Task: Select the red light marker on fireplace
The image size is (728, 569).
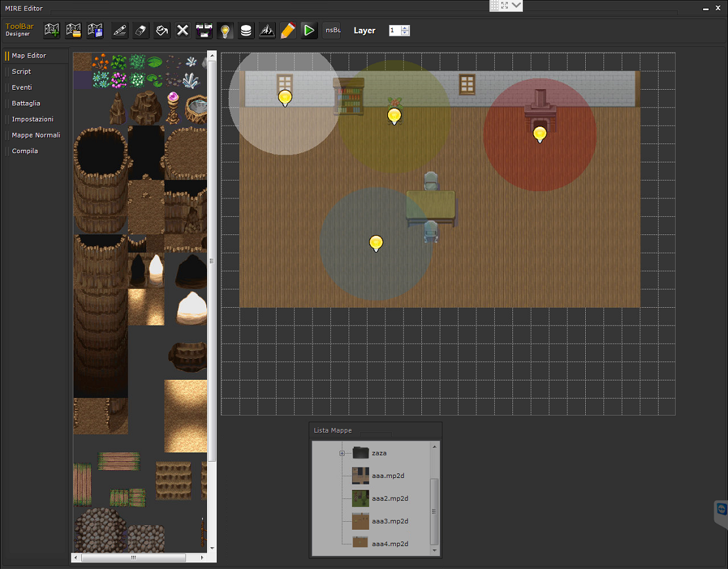Action: pos(539,134)
